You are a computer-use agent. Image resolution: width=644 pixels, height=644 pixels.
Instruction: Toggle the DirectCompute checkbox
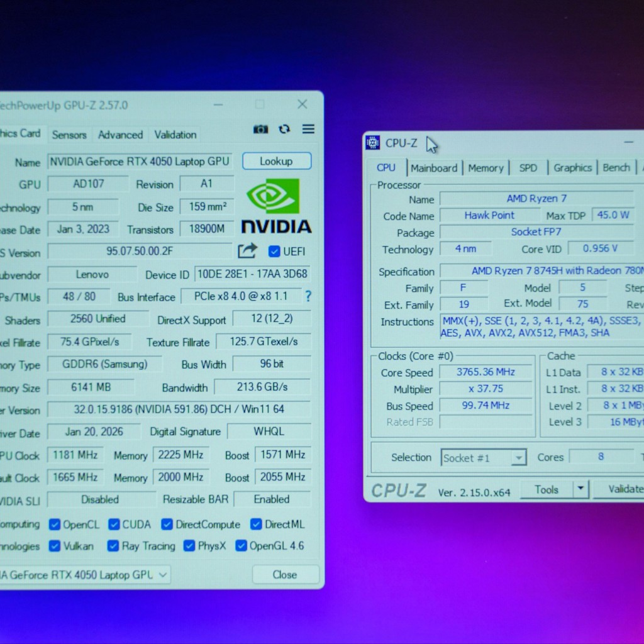tap(167, 525)
